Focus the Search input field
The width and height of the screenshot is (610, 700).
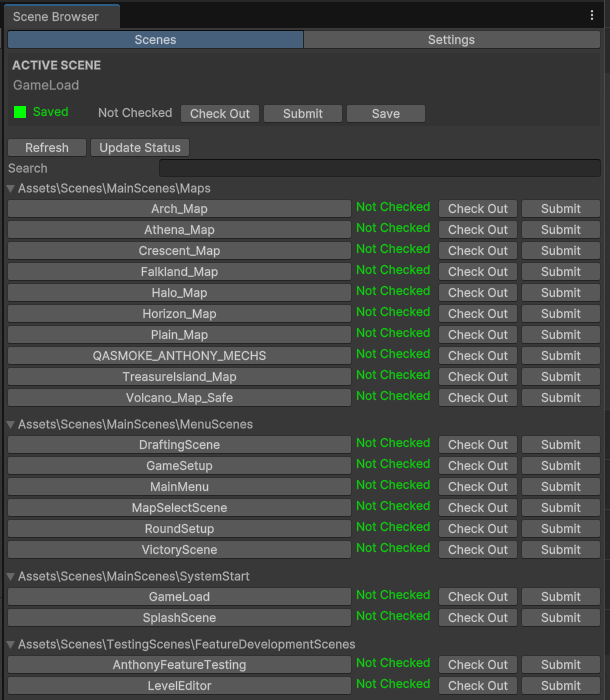[x=379, y=168]
